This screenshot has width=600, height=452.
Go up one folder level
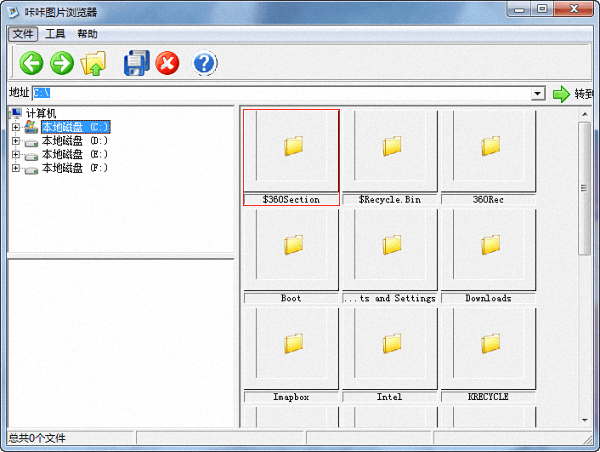point(93,64)
